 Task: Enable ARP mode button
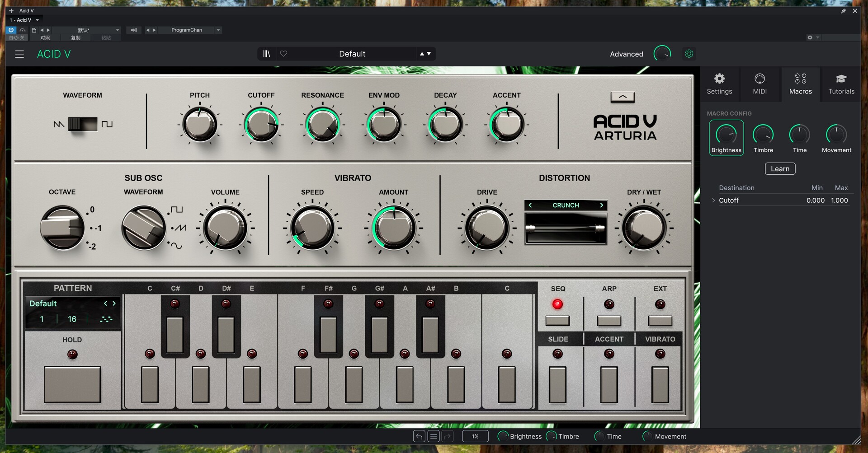point(609,321)
